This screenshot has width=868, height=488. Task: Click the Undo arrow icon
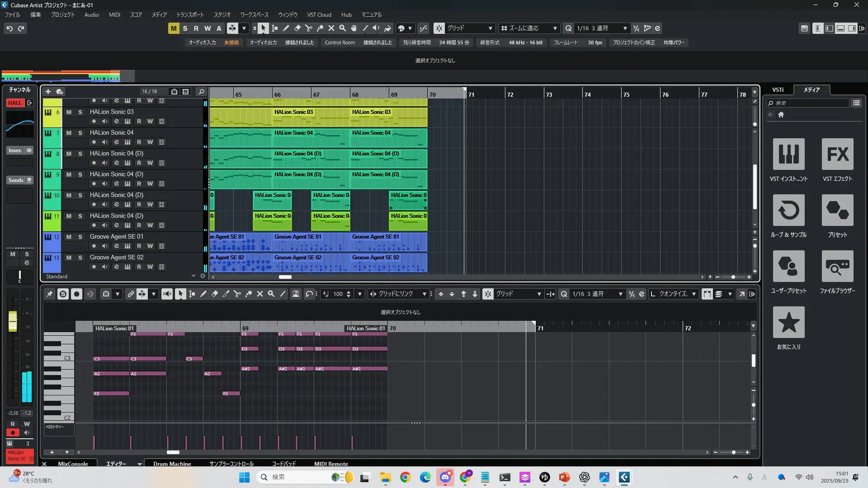pos(9,28)
